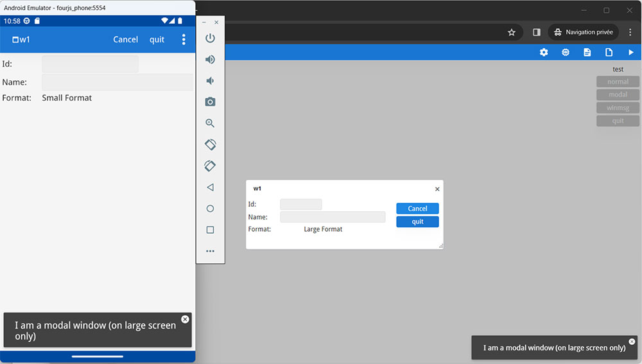Viewport: 642px width, 364px height.
Task: Click the Small Format text on phone
Action: (67, 98)
